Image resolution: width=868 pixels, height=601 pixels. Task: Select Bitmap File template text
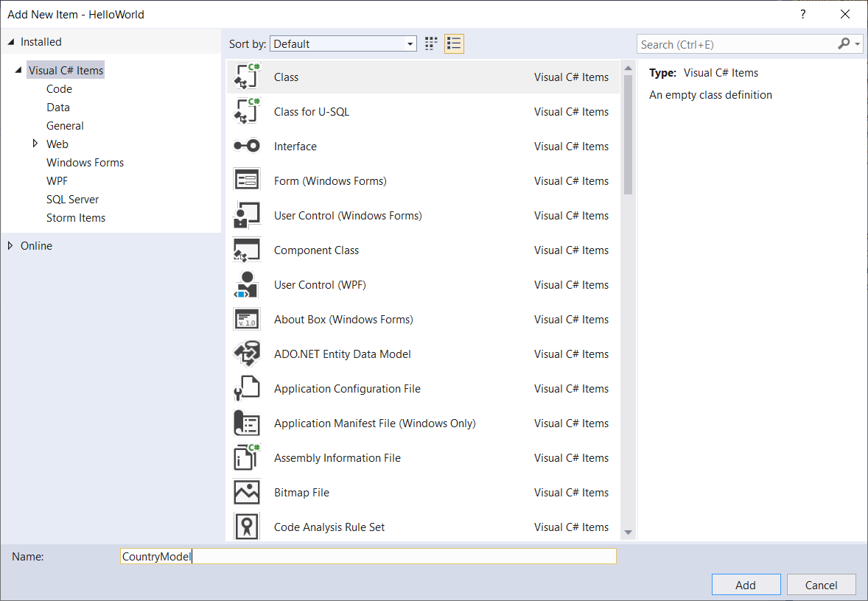[x=301, y=493]
